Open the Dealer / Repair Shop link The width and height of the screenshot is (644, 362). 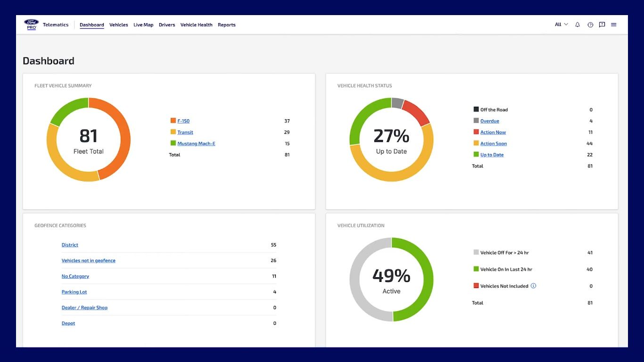point(85,308)
